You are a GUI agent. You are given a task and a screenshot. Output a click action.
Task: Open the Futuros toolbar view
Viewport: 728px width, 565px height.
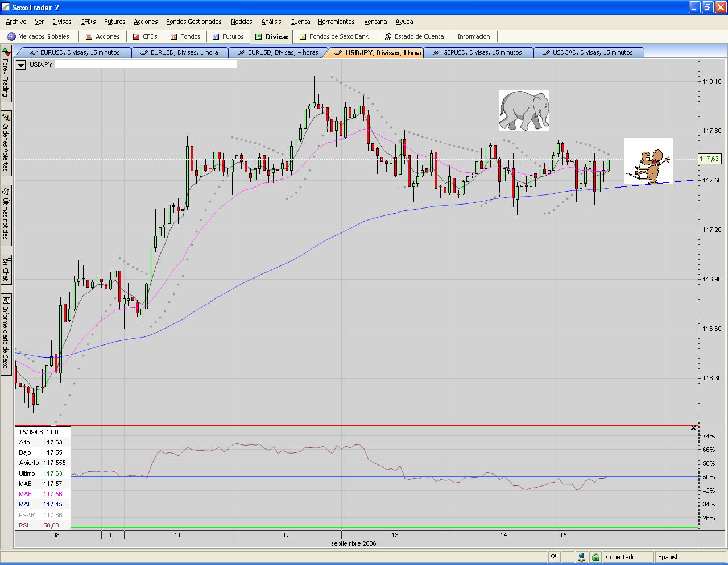(228, 36)
